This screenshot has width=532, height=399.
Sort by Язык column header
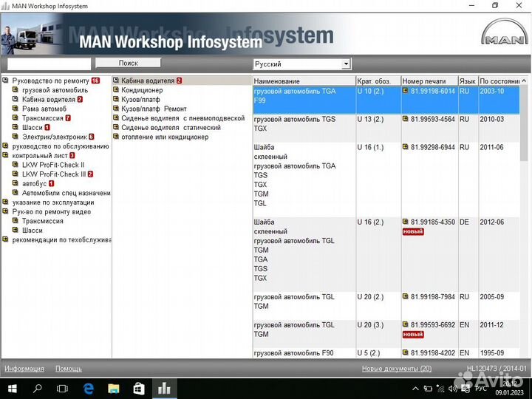click(x=468, y=81)
